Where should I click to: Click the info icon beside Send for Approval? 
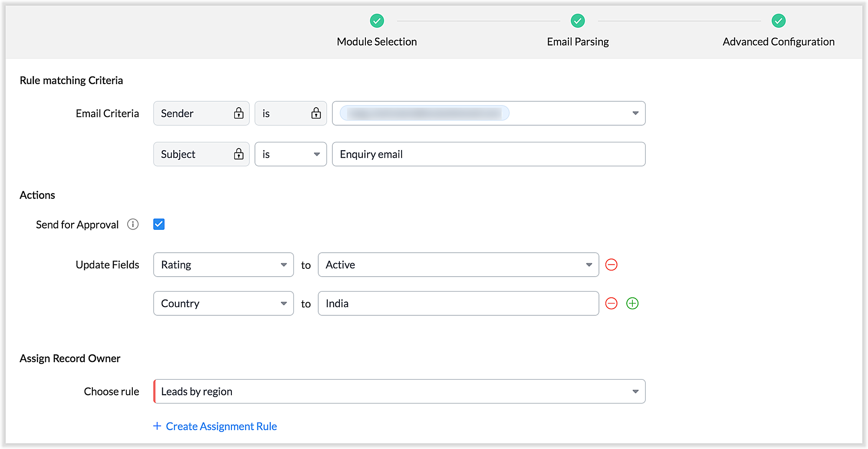point(133,224)
